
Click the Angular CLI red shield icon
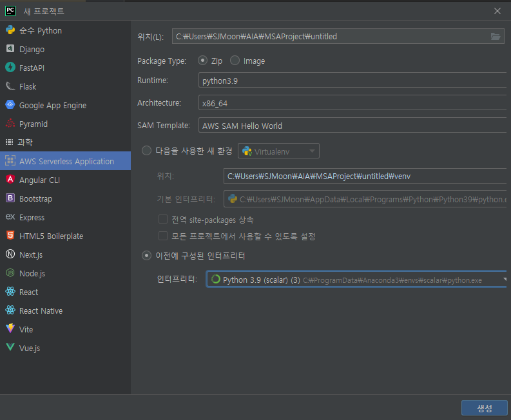click(10, 179)
